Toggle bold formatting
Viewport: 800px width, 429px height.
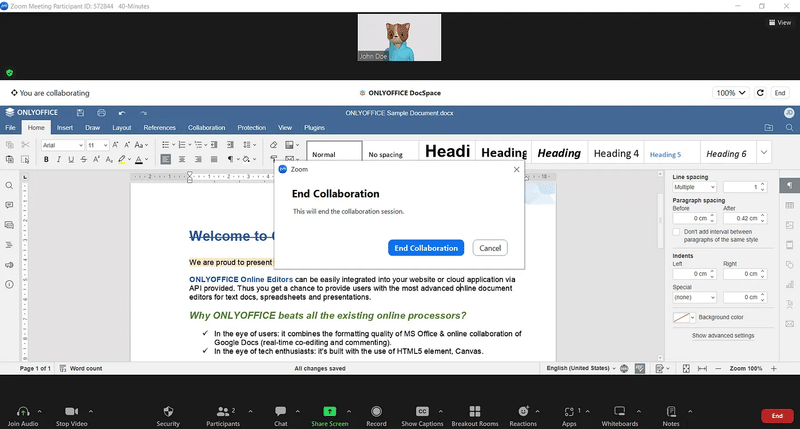[46, 160]
